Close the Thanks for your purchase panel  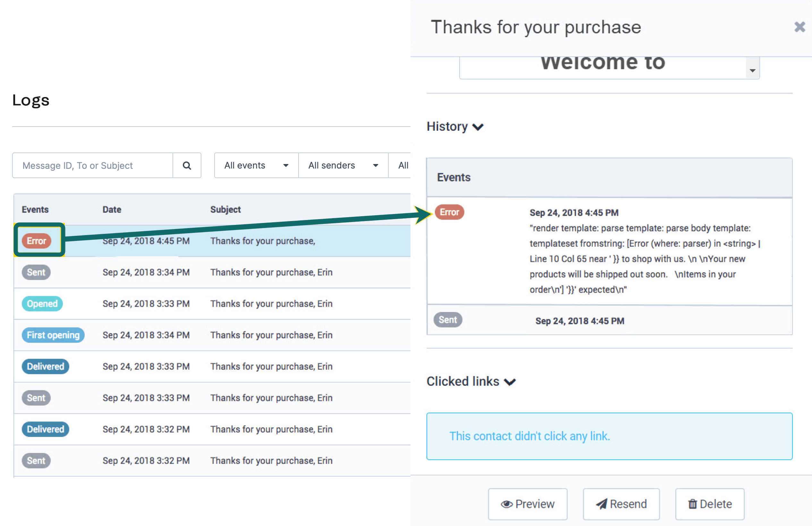coord(799,27)
